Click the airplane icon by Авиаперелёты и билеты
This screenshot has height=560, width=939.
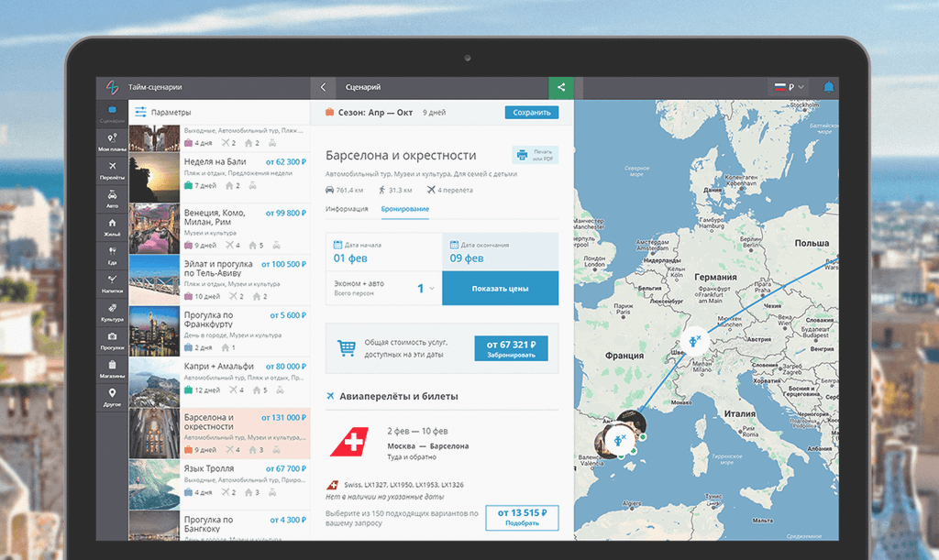[x=330, y=395]
